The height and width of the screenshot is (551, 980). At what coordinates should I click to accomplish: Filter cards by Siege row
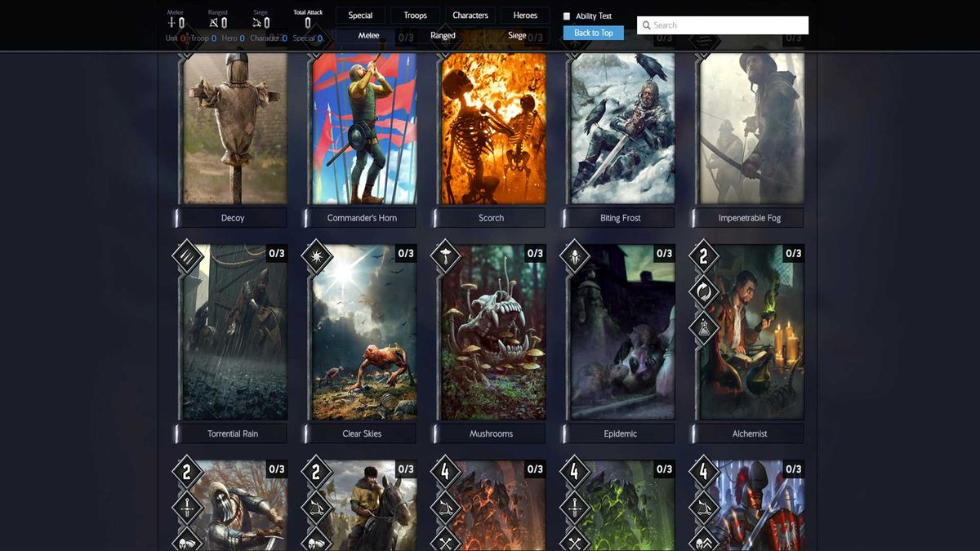point(517,36)
